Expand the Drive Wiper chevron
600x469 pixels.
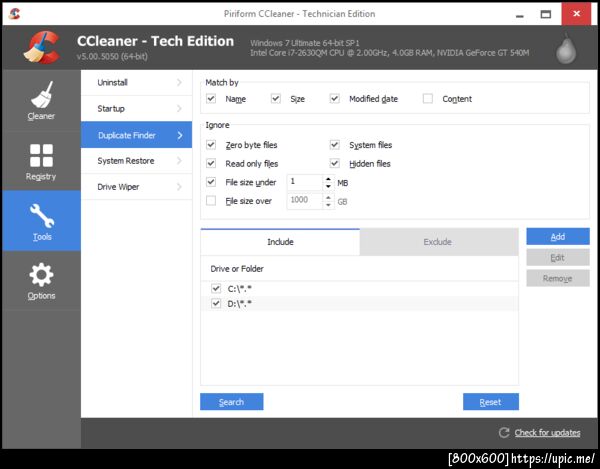pyautogui.click(x=179, y=187)
